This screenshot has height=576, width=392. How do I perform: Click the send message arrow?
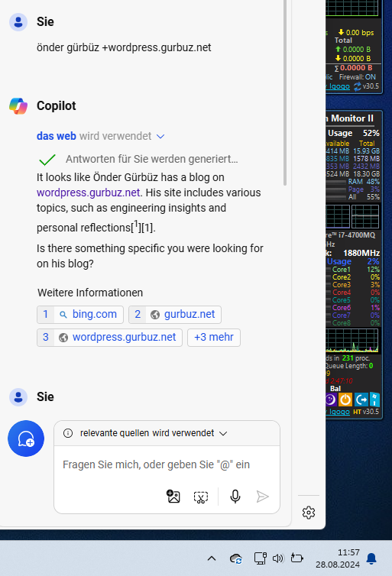(262, 497)
